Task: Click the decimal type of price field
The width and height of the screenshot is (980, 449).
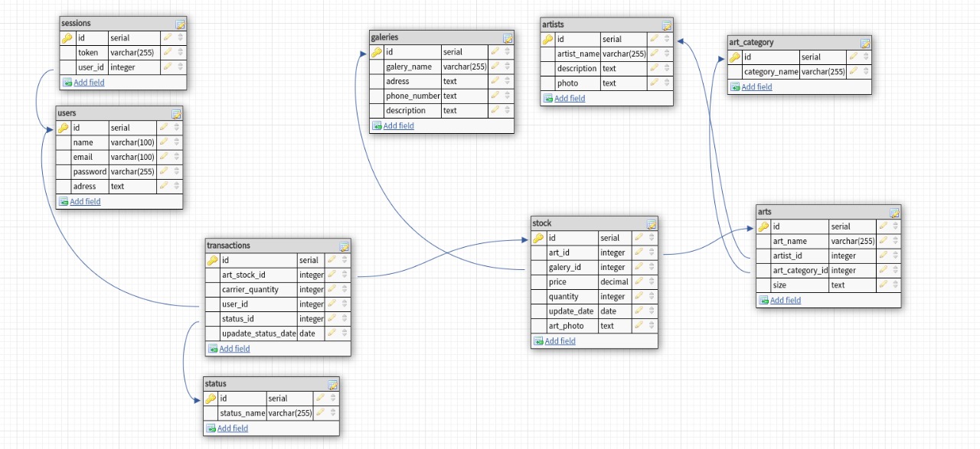Action: [614, 281]
